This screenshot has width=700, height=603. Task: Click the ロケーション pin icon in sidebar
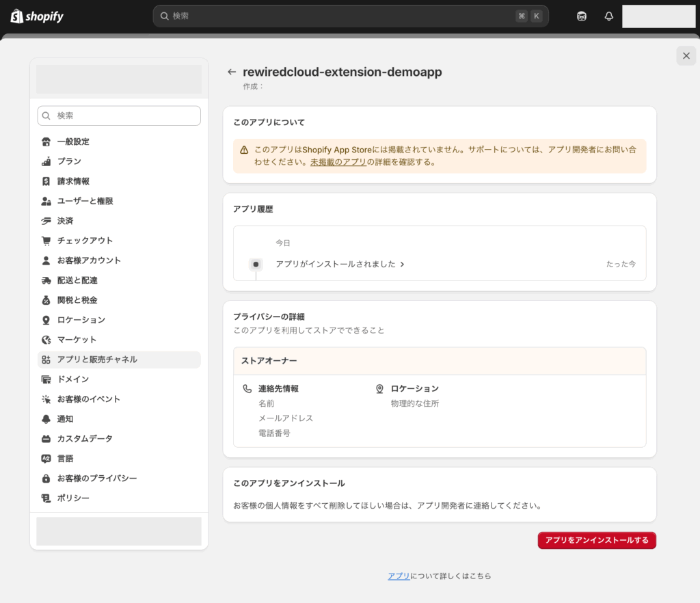point(46,320)
